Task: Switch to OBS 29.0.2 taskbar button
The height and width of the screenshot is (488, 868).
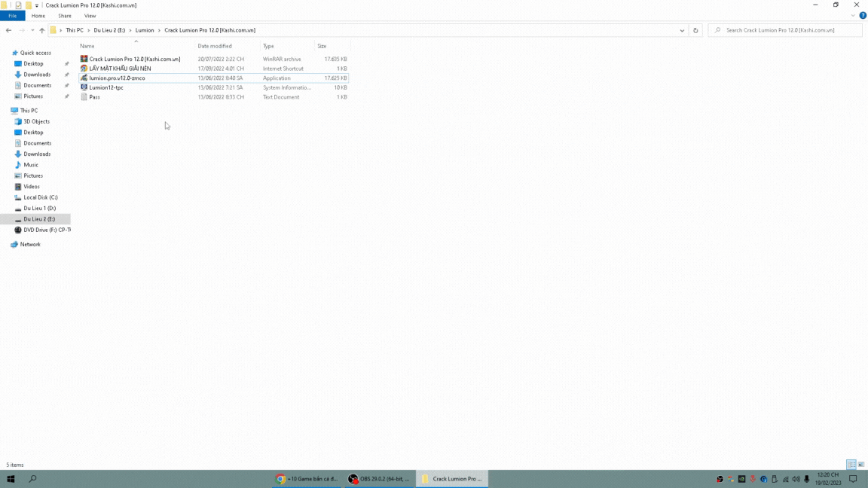Action: [379, 479]
